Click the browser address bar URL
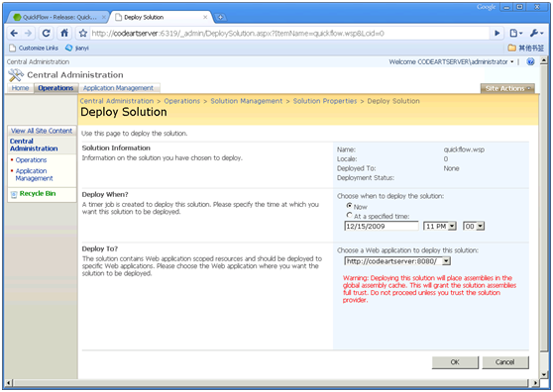The image size is (553, 392). click(289, 34)
